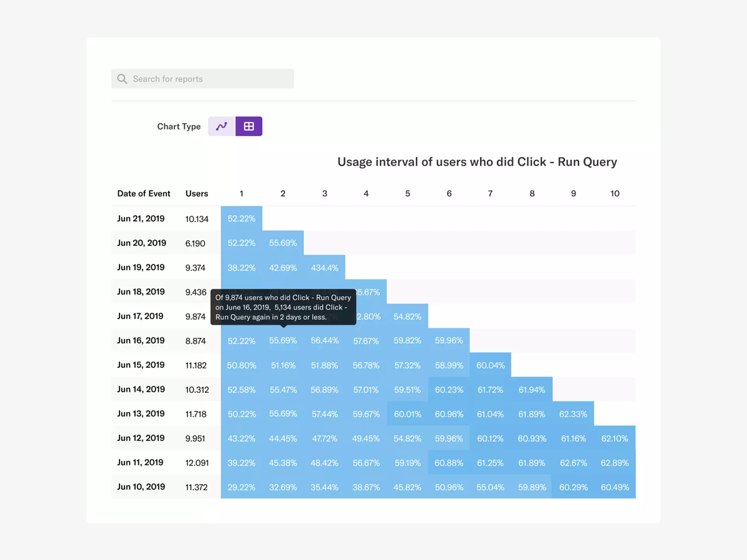This screenshot has height=560, width=747.
Task: Select the 434.4% cell on Jun 19 row
Action: [324, 268]
